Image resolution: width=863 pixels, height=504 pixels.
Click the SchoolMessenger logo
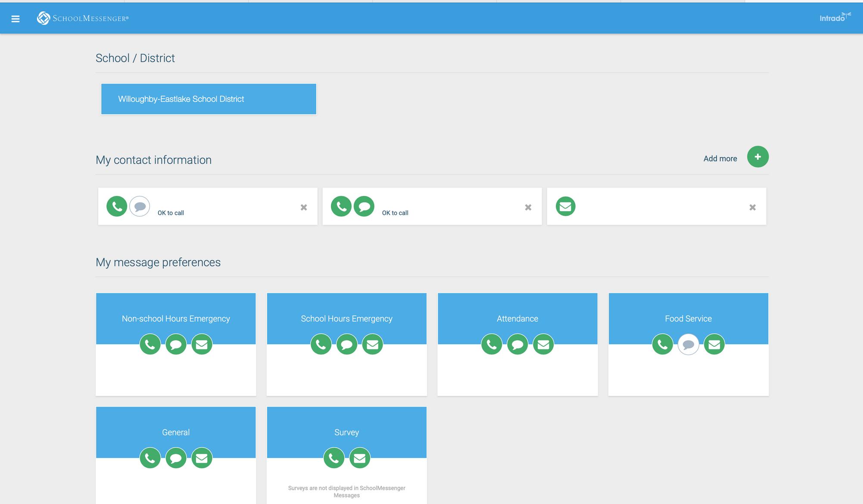(83, 18)
